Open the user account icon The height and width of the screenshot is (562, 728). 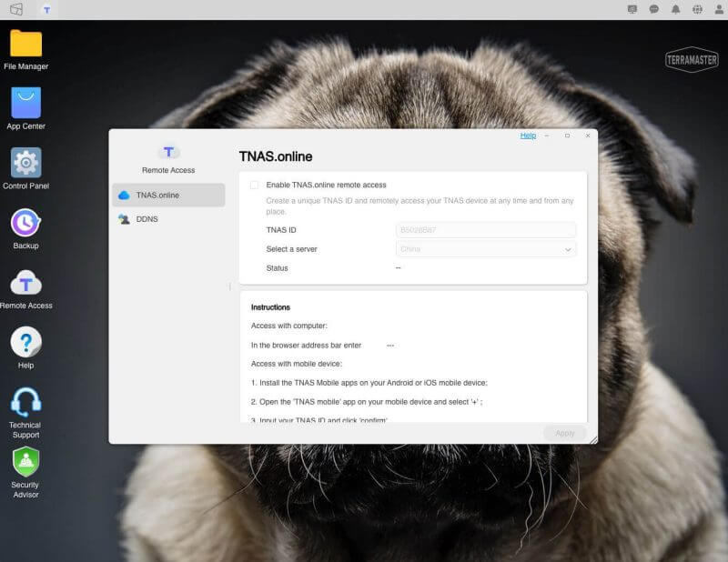[719, 9]
